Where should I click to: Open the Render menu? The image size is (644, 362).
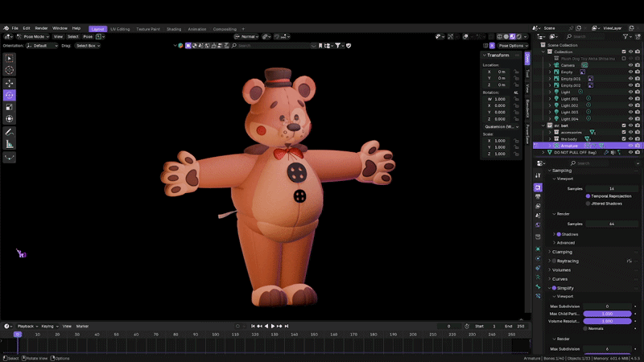click(41, 28)
